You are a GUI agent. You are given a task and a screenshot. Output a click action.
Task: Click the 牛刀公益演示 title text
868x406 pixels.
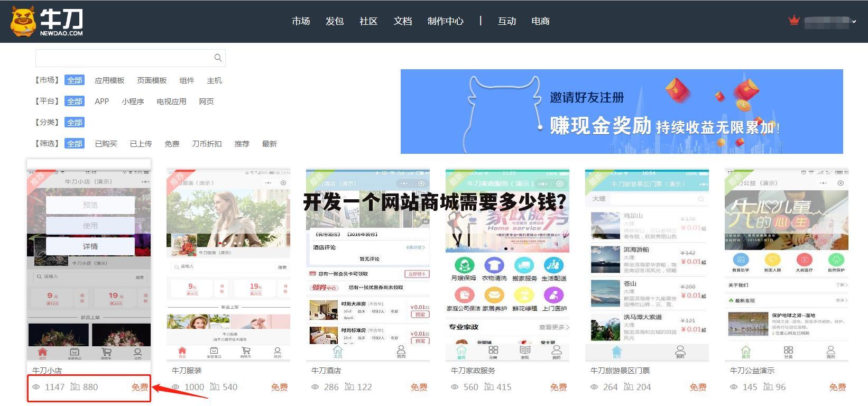pos(752,371)
